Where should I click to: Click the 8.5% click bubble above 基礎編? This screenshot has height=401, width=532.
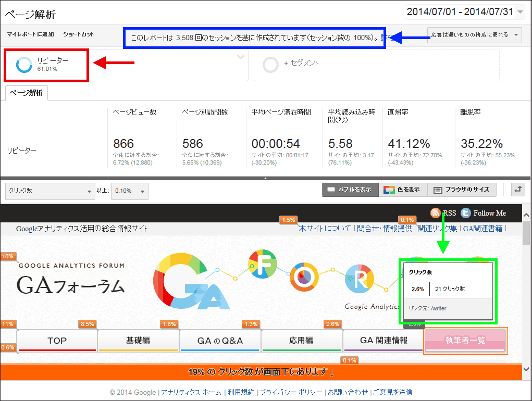(x=87, y=324)
